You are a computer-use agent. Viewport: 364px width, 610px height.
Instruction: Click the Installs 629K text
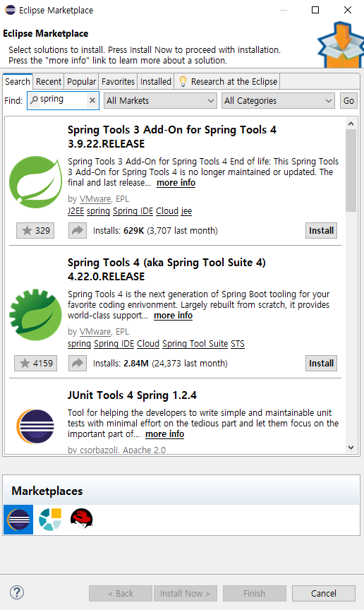[155, 230]
